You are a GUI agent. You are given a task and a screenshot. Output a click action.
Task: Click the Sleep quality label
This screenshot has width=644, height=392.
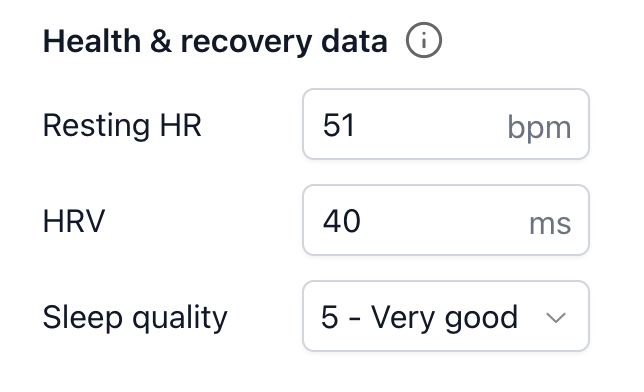click(x=135, y=318)
